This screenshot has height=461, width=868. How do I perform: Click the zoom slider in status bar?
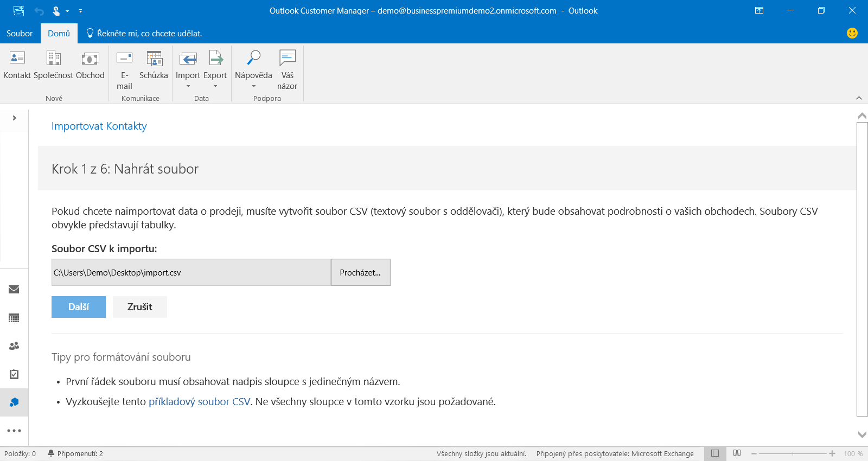click(x=793, y=453)
